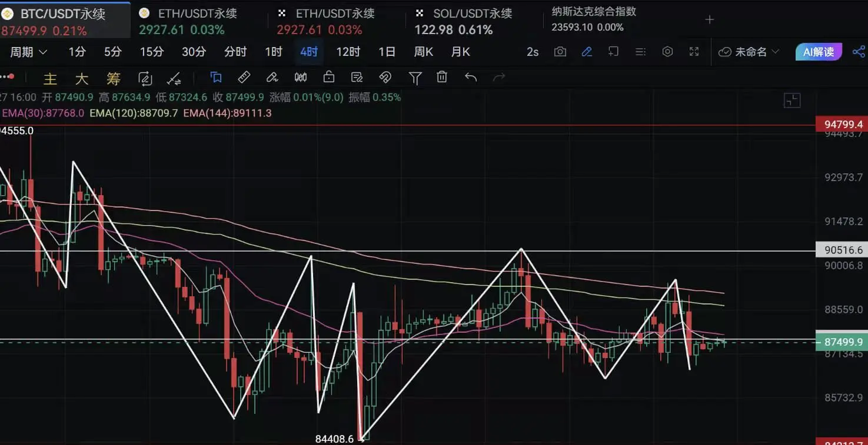Select the 30分 timeframe
This screenshot has width=868, height=445.
194,52
